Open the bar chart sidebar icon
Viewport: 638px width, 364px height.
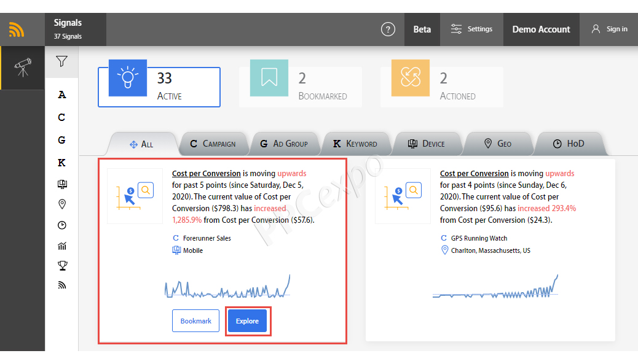[x=62, y=246]
